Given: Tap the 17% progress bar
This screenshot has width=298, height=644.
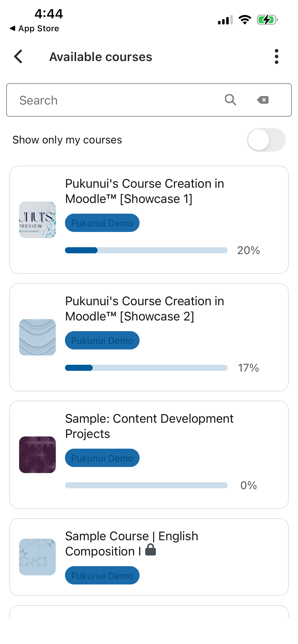Looking at the screenshot, I should [x=146, y=368].
